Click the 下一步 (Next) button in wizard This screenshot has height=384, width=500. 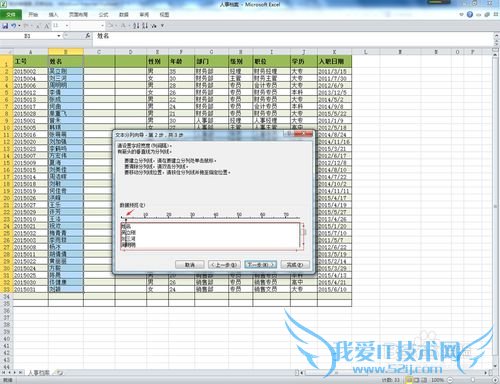pos(260,265)
